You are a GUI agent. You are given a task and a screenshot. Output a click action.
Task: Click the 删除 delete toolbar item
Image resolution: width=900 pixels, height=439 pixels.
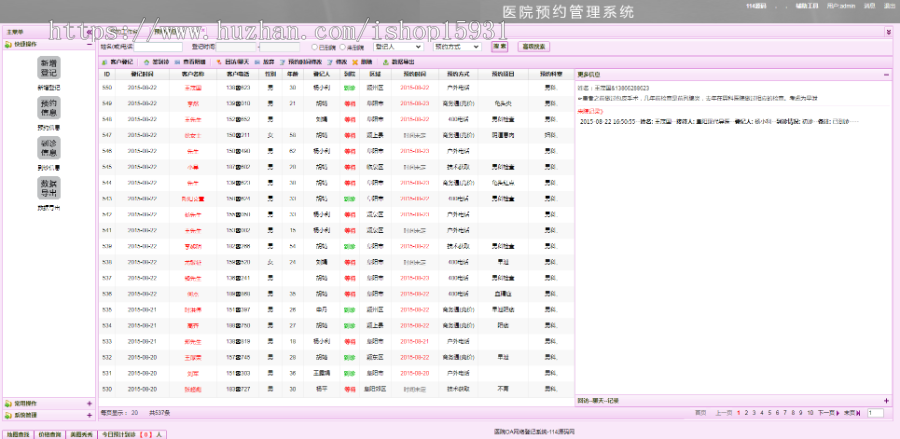362,62
